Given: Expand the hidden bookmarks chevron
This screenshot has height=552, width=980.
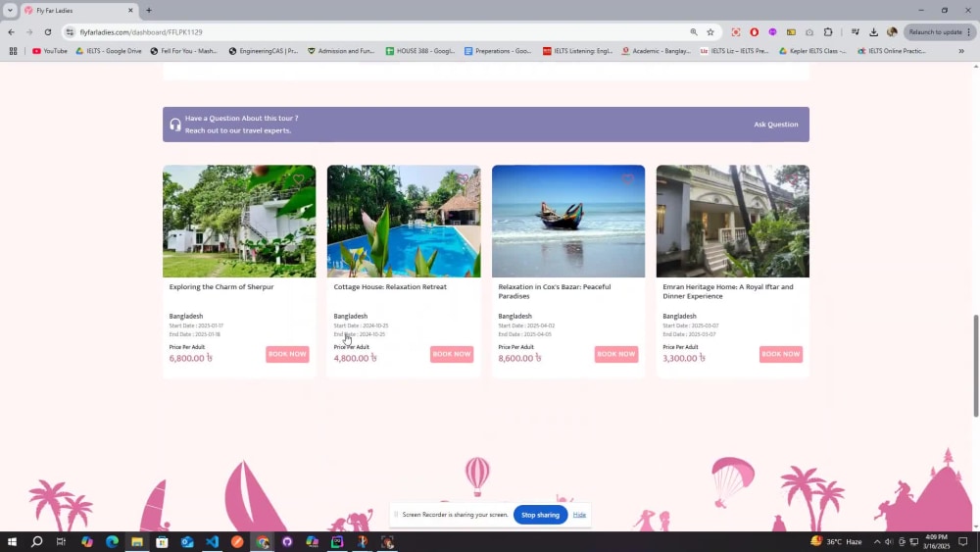Looking at the screenshot, I should (x=961, y=51).
